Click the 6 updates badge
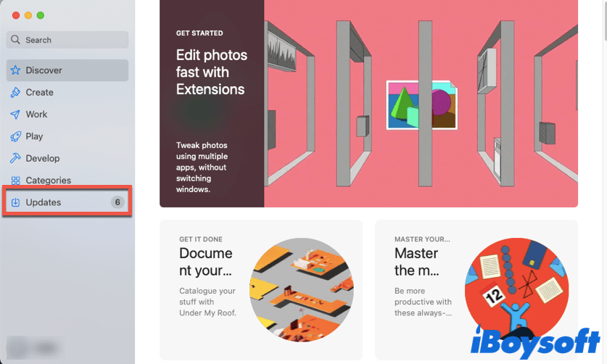The height and width of the screenshot is (364, 607). click(117, 202)
